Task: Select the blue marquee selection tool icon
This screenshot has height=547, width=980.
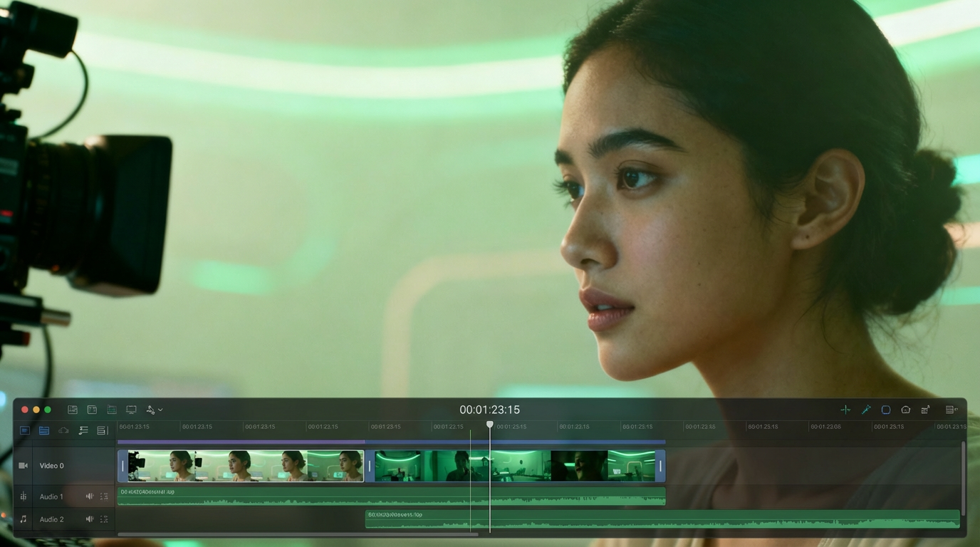Action: tap(886, 410)
